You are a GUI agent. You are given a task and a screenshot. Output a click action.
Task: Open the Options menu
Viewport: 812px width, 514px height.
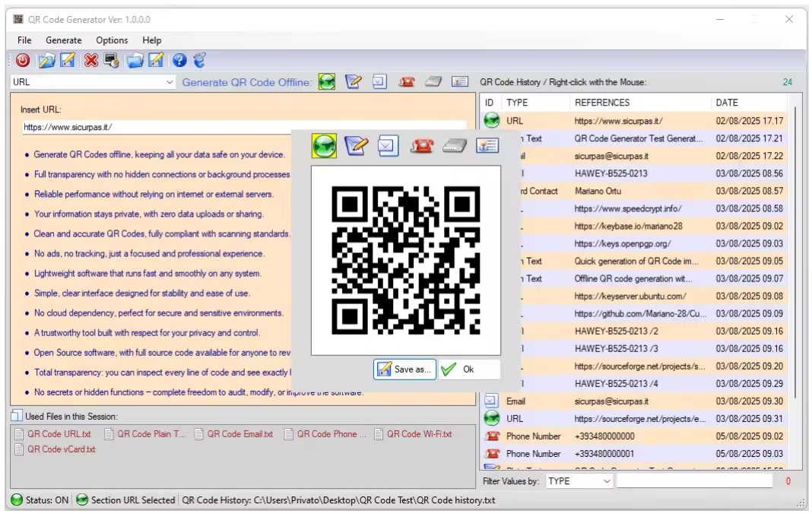click(x=112, y=40)
